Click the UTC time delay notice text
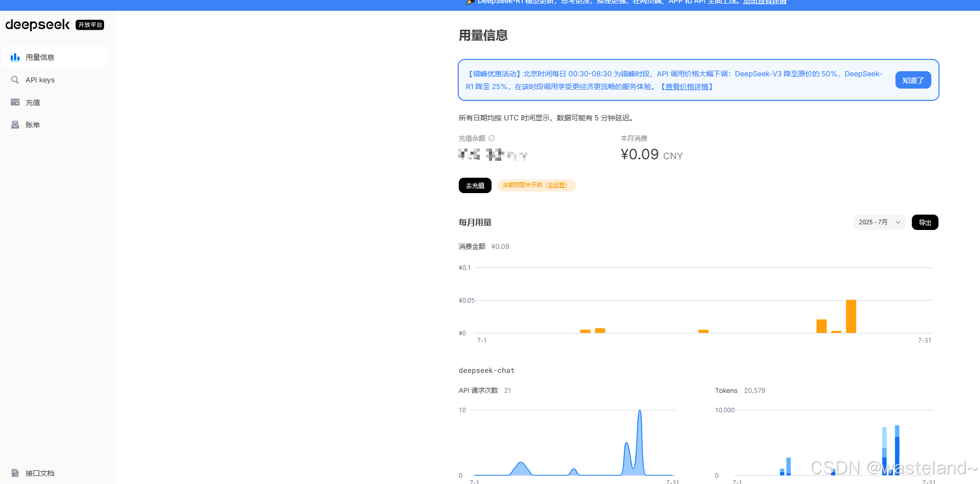 547,118
